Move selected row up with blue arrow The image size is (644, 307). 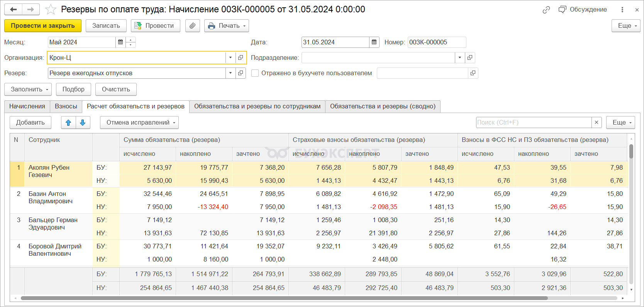pyautogui.click(x=68, y=123)
